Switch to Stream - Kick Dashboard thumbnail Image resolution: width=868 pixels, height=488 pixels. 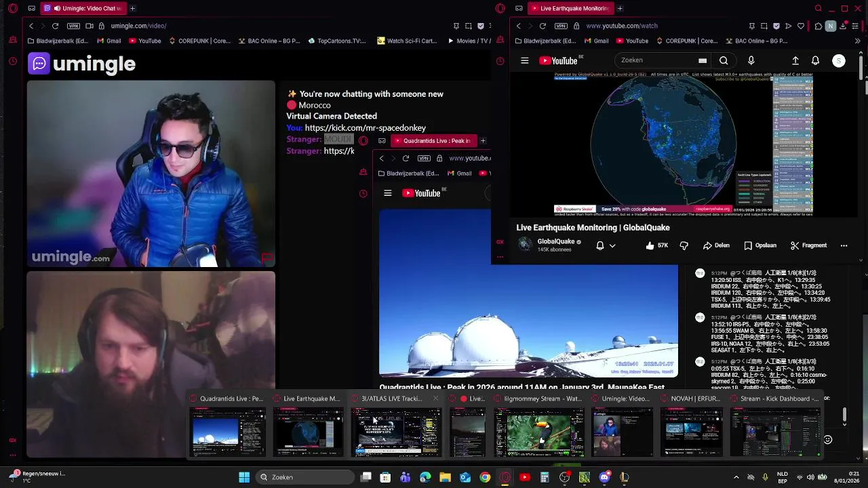tap(774, 432)
